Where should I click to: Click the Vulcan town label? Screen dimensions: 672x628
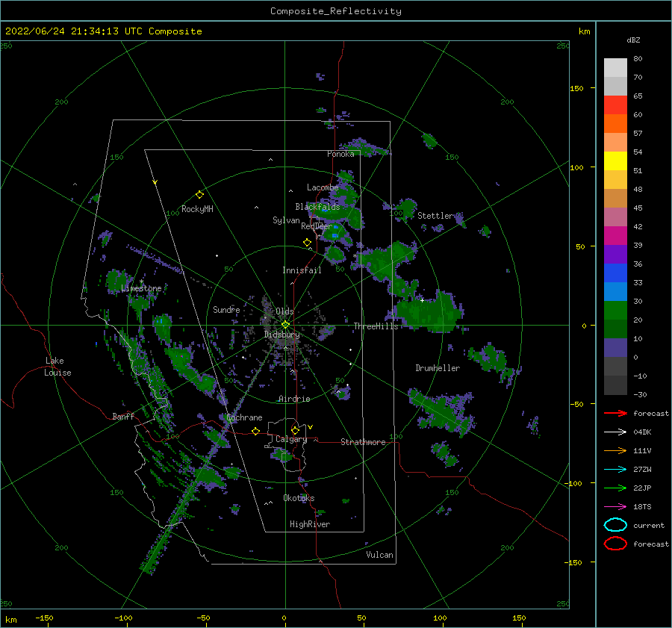tap(379, 555)
